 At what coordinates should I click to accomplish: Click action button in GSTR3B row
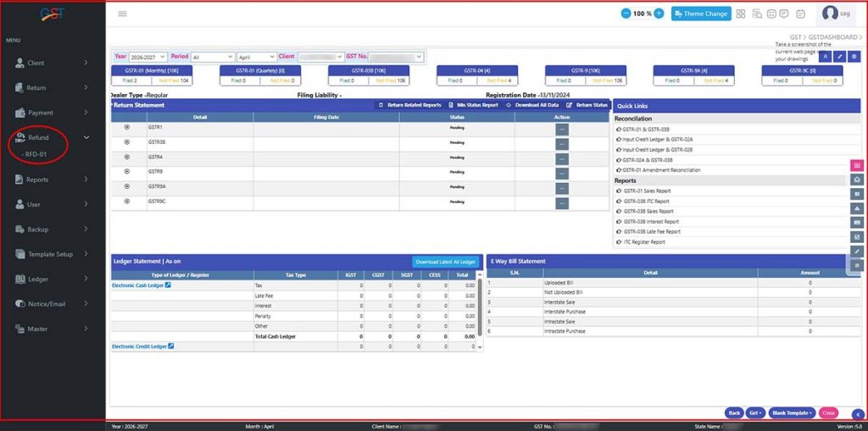pos(562,145)
